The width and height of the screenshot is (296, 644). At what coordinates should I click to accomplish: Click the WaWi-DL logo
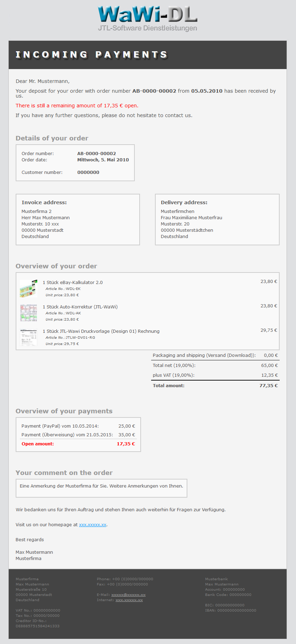tap(148, 19)
